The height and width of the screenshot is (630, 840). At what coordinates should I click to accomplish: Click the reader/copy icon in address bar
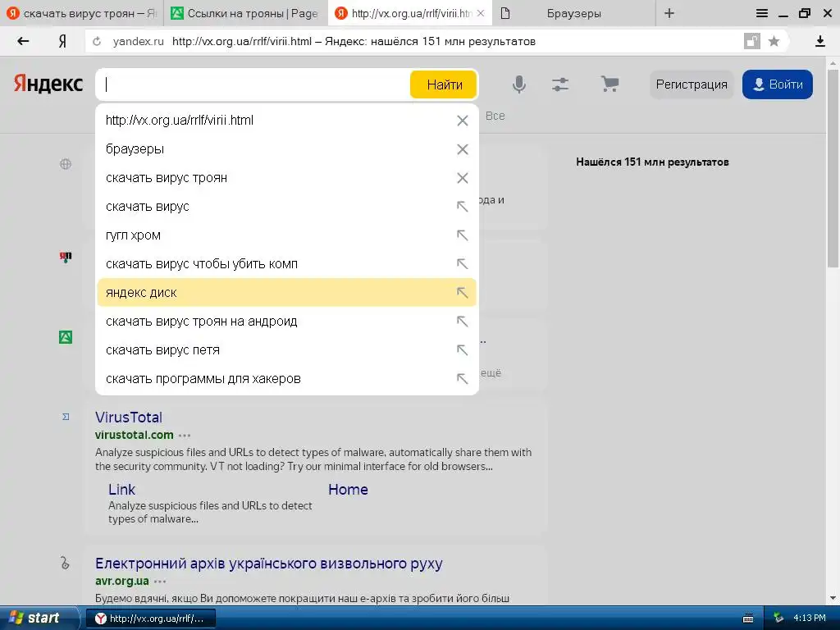(x=752, y=41)
